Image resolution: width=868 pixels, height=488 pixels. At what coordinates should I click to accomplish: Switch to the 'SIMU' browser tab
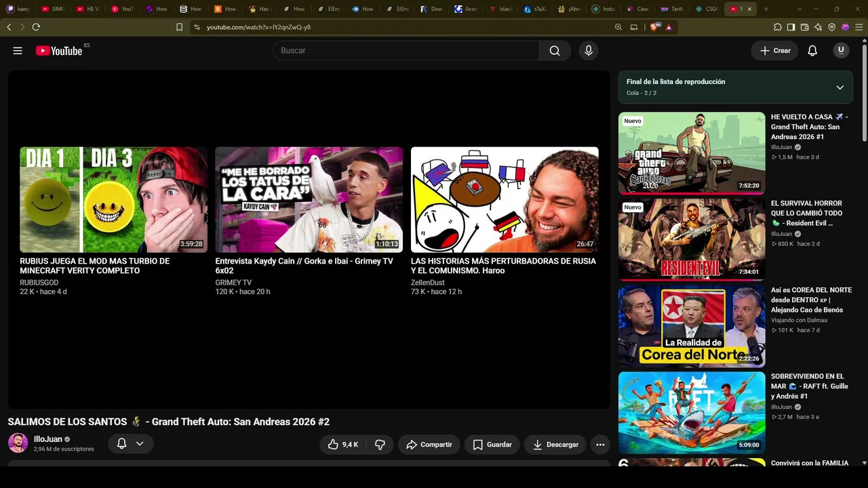point(53,9)
